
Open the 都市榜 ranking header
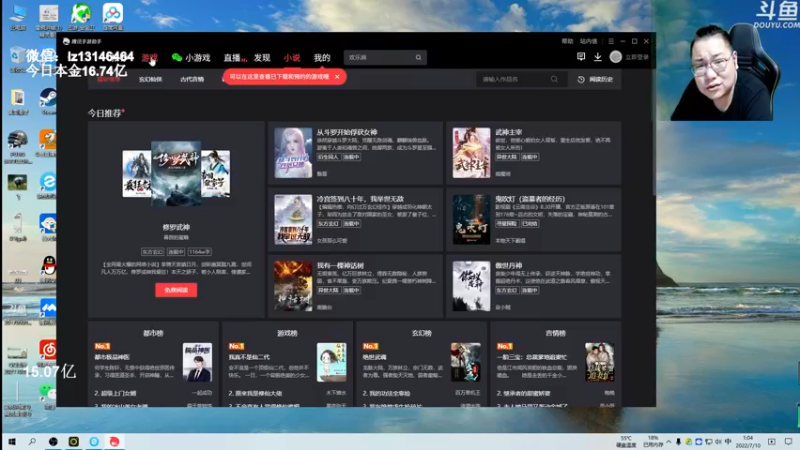tap(153, 333)
